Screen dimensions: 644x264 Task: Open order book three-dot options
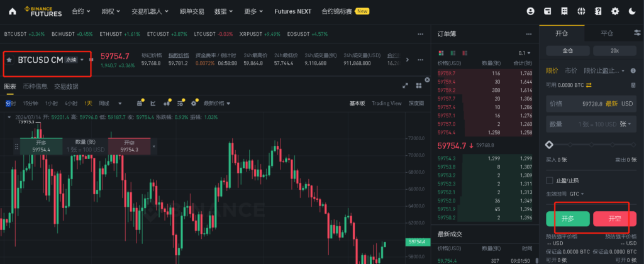pyautogui.click(x=528, y=35)
